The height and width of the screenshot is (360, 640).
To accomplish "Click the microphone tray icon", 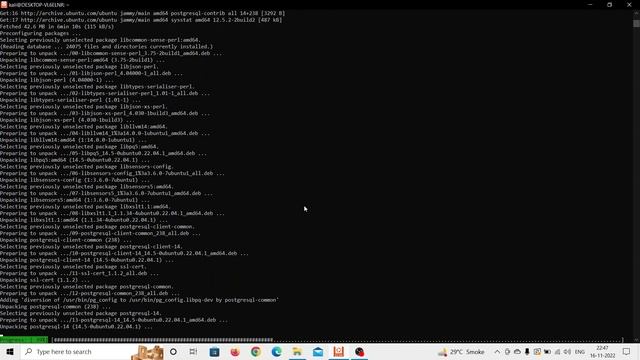I will tap(527, 351).
